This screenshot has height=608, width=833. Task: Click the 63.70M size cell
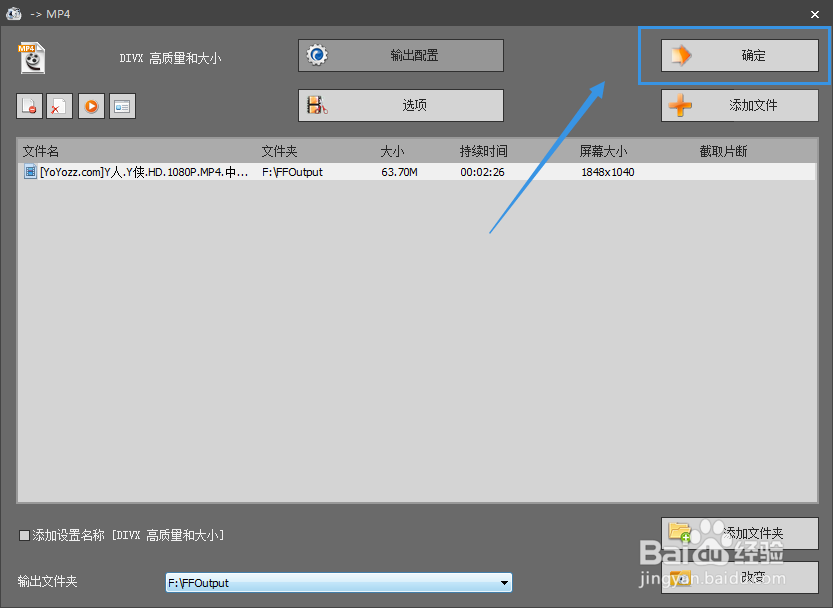pyautogui.click(x=400, y=172)
